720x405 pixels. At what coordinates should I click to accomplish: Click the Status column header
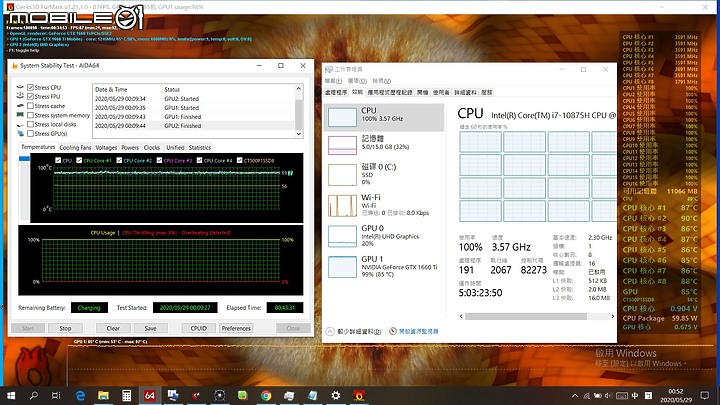tap(228, 89)
